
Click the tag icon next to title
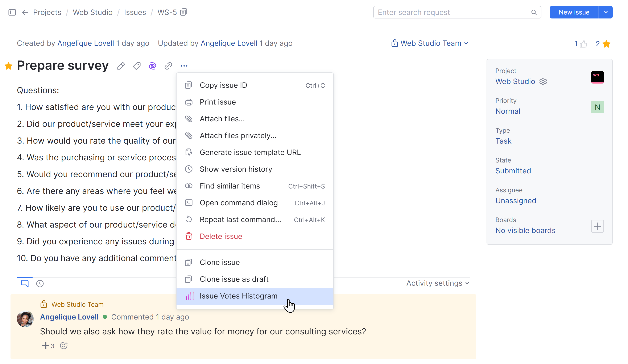[x=137, y=66]
